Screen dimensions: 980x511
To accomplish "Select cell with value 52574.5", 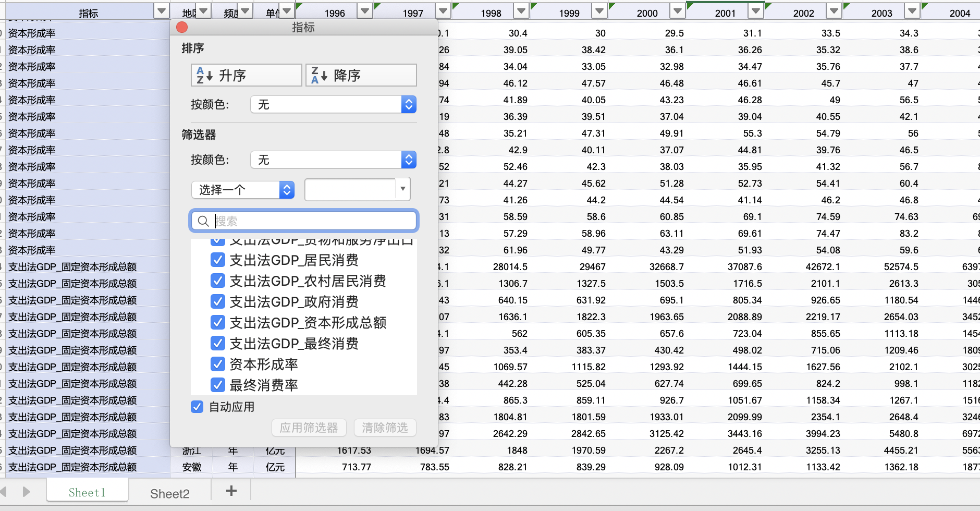I will tap(901, 267).
